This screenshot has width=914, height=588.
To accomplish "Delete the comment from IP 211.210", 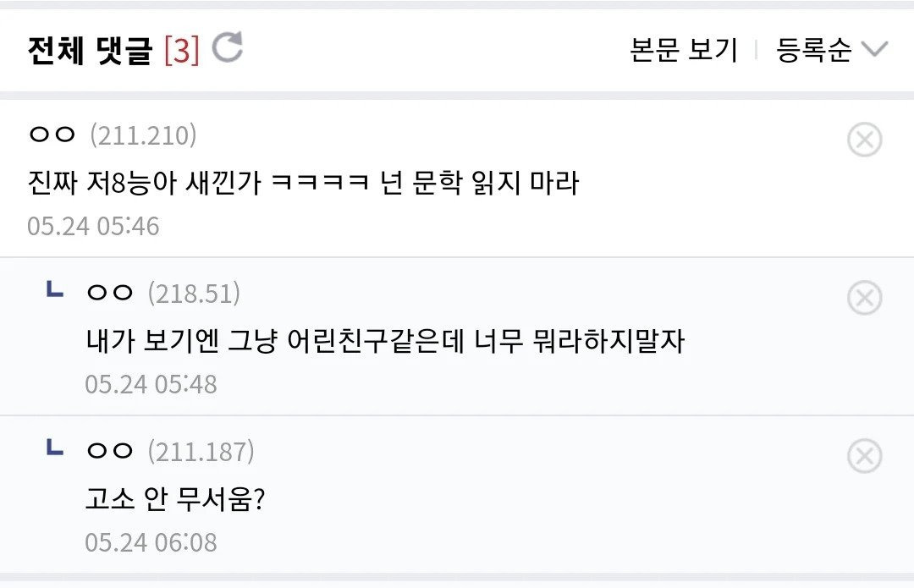I will (864, 140).
